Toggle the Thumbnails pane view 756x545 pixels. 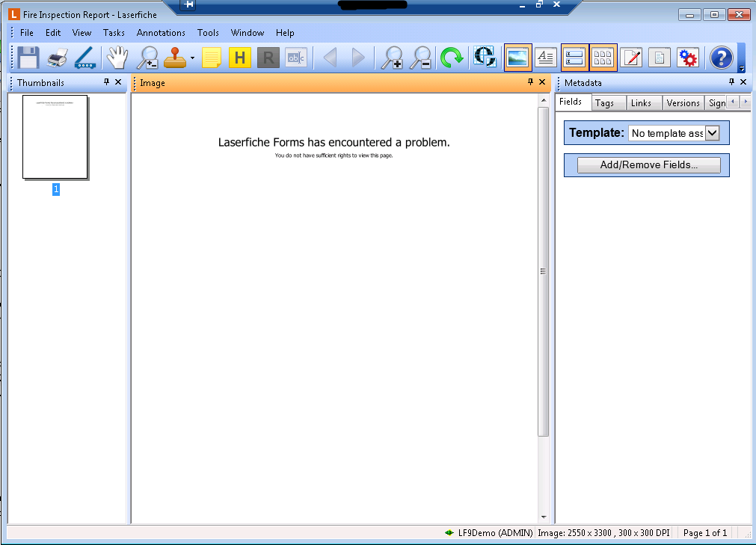603,58
